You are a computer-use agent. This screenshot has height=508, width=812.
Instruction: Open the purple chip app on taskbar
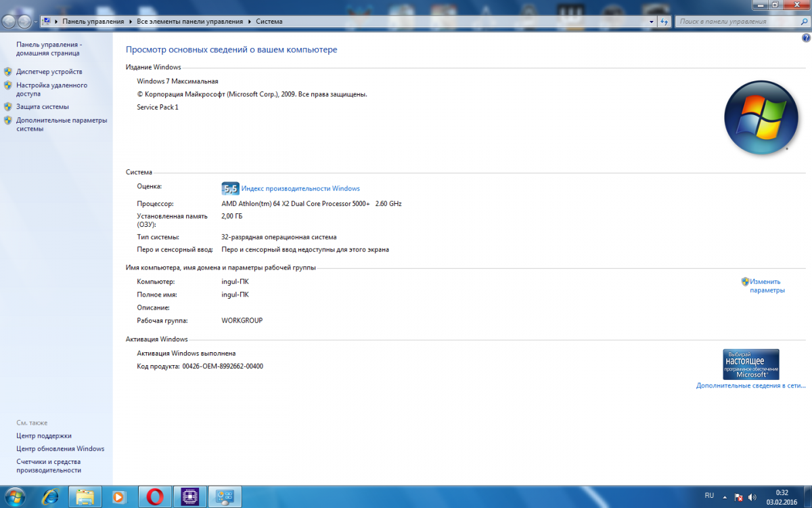coord(190,497)
